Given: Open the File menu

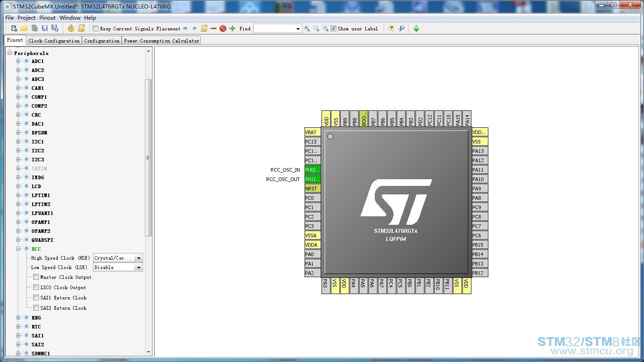Looking at the screenshot, I should pos(9,18).
